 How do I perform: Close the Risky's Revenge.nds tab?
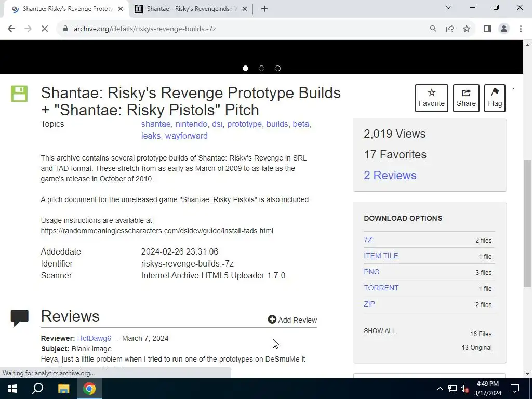[x=245, y=9]
